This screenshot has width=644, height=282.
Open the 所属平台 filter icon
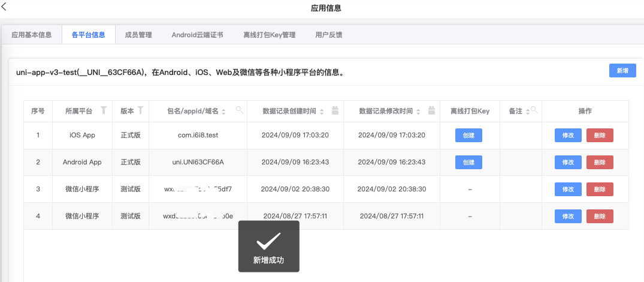click(x=104, y=110)
